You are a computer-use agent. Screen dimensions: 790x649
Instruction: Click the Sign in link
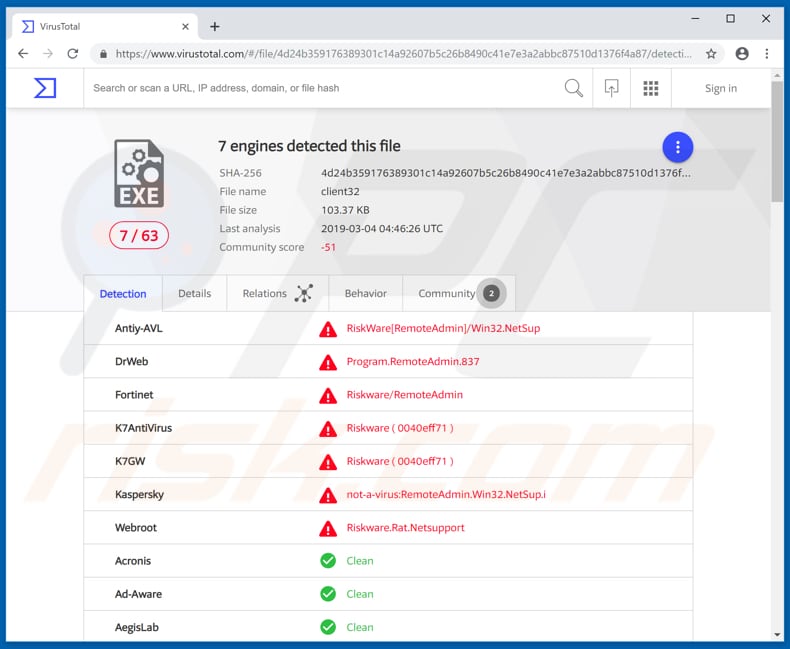point(720,88)
